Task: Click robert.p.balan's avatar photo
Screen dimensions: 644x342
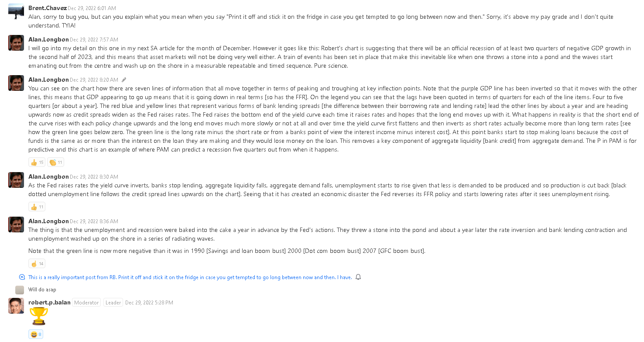Action: [x=16, y=306]
